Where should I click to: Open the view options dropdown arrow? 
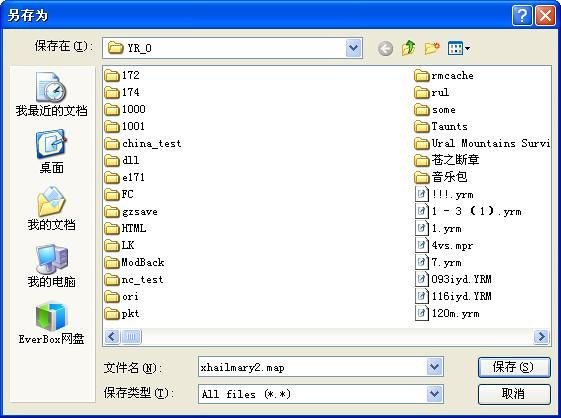pos(467,48)
